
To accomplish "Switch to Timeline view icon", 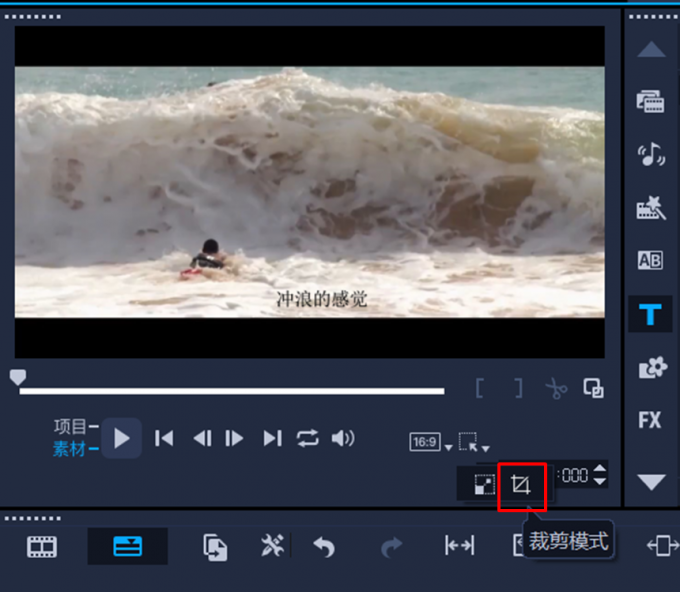I will pyautogui.click(x=128, y=546).
